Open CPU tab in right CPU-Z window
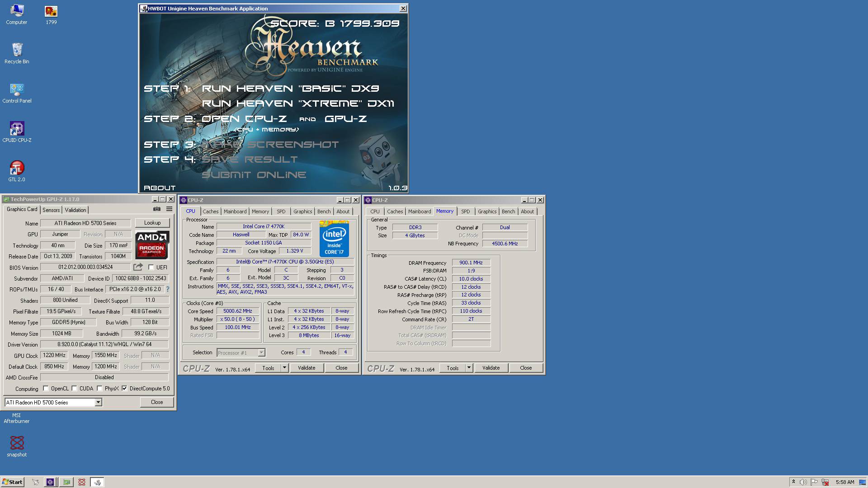868x488 pixels. pos(375,211)
